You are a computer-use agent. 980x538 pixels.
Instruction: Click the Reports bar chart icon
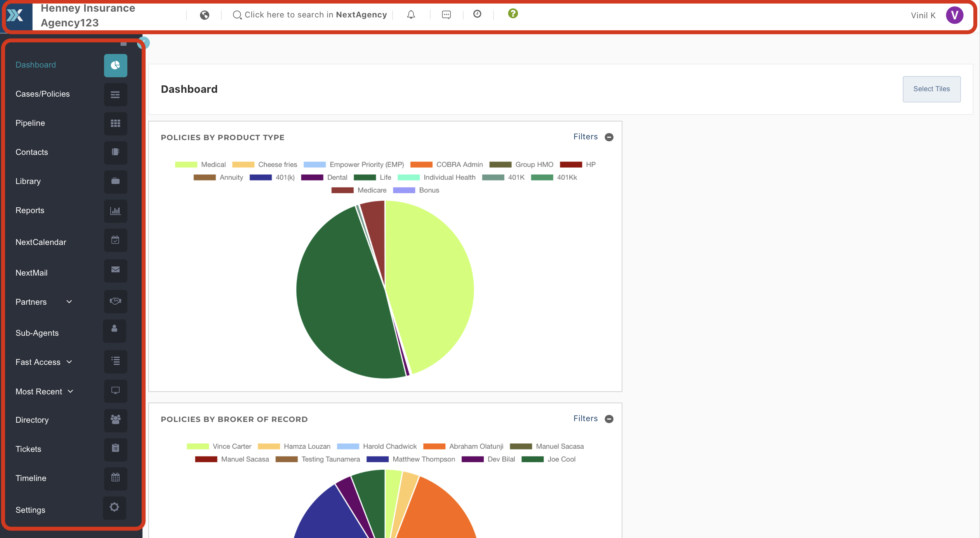[x=115, y=211]
